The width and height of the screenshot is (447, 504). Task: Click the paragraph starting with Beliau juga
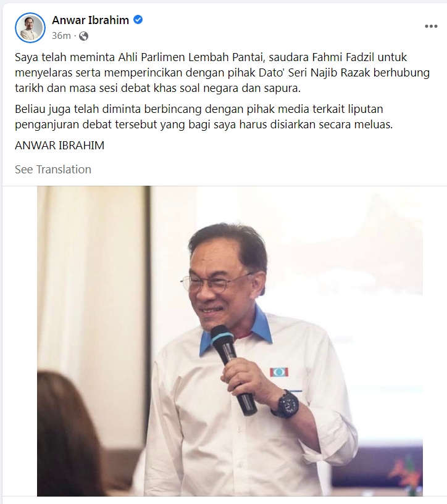pyautogui.click(x=204, y=117)
